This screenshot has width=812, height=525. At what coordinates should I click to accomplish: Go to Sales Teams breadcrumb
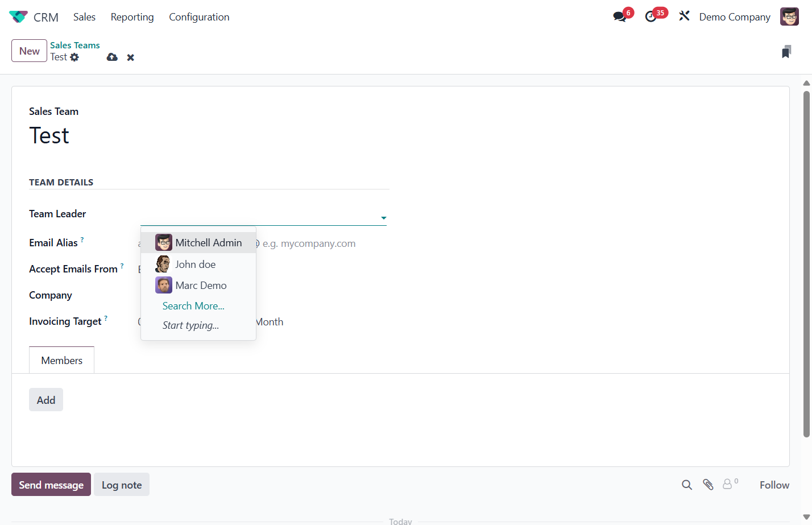[75, 45]
